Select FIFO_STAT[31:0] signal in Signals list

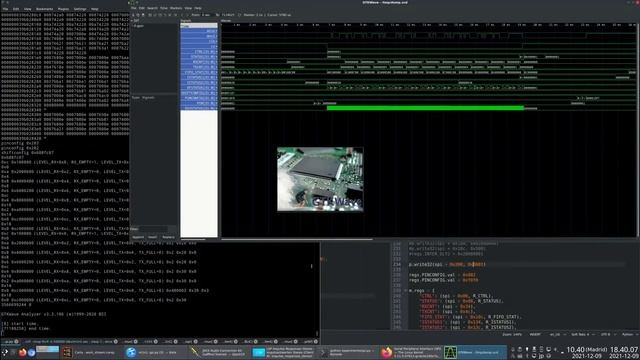click(199, 72)
